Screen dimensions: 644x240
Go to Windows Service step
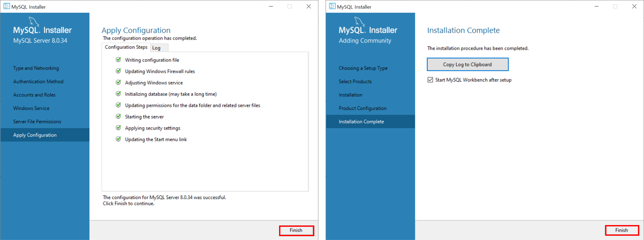[x=31, y=108]
